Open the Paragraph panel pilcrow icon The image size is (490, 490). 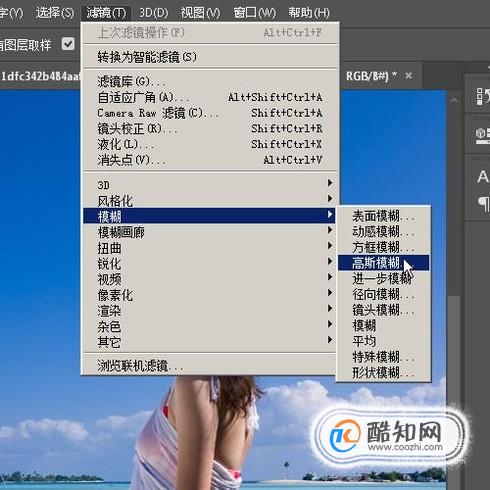click(x=484, y=204)
